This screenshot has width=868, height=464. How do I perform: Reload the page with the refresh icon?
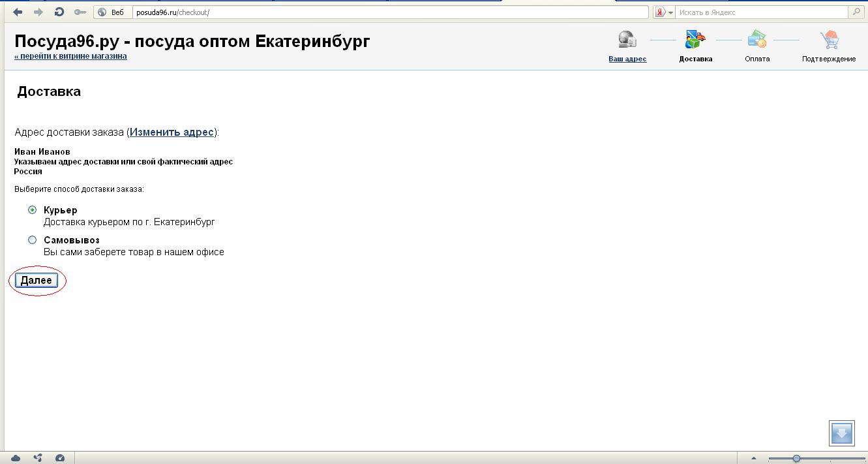(59, 12)
